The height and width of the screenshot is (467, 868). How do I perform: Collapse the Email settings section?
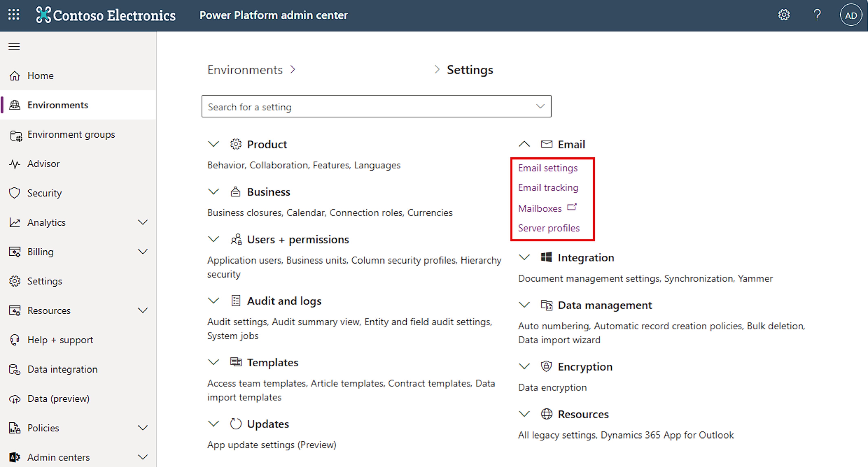(524, 144)
